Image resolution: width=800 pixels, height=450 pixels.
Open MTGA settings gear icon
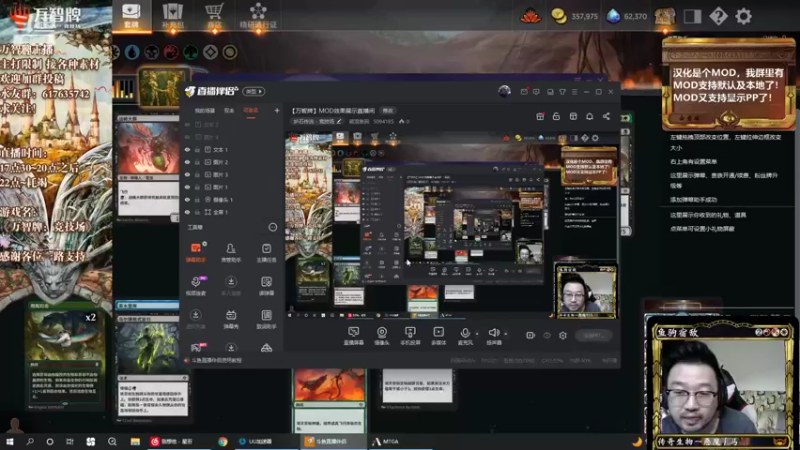743,16
